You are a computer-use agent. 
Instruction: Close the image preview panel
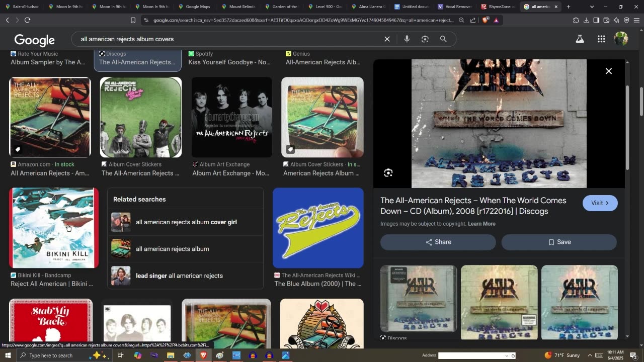pyautogui.click(x=608, y=71)
